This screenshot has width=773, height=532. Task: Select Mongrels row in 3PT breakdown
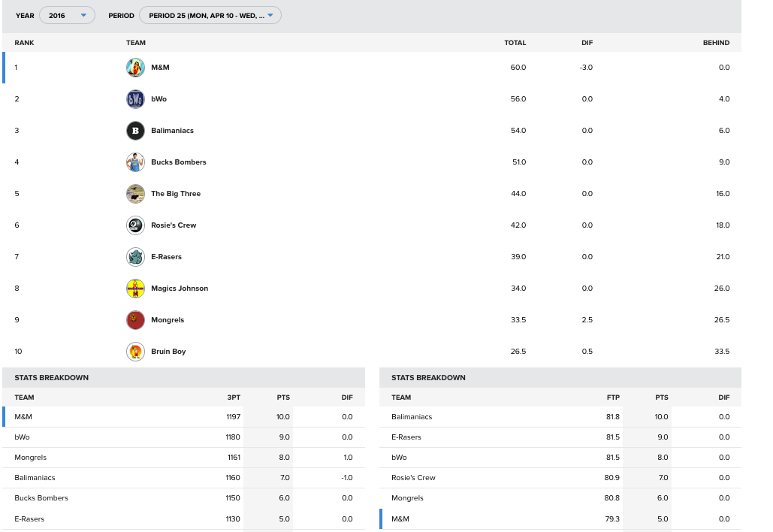pyautogui.click(x=183, y=458)
